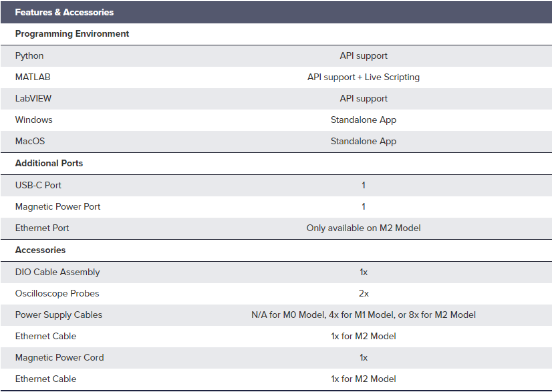554x392 pixels.
Task: Click the Python row label
Action: click(29, 56)
